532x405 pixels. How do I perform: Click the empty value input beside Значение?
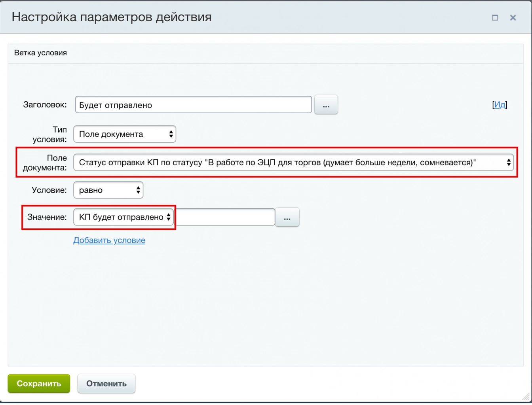click(226, 217)
